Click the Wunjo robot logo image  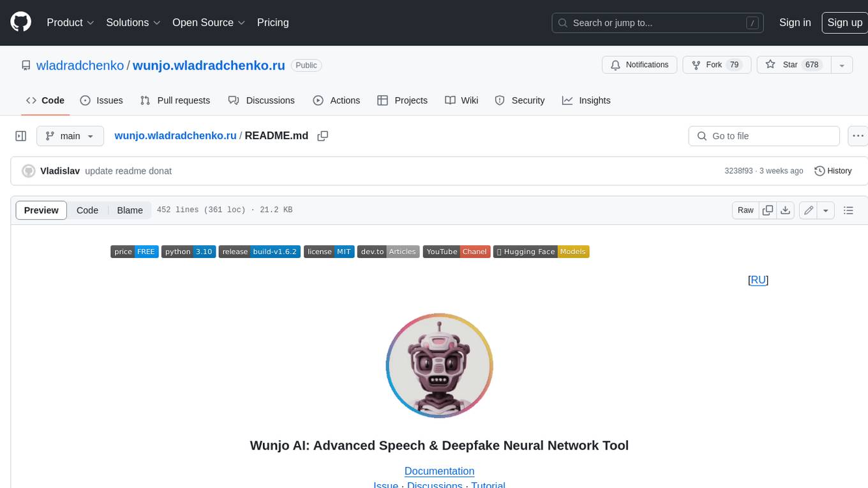439,365
